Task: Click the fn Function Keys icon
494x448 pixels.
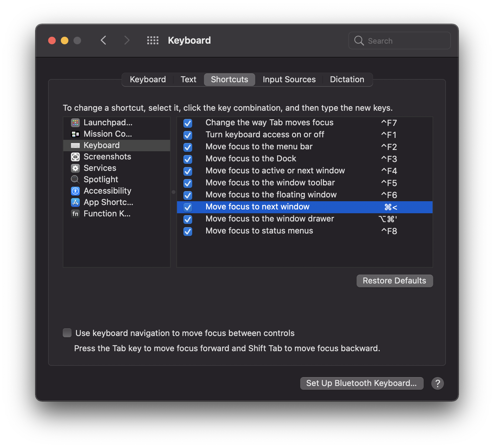Action: coord(75,214)
